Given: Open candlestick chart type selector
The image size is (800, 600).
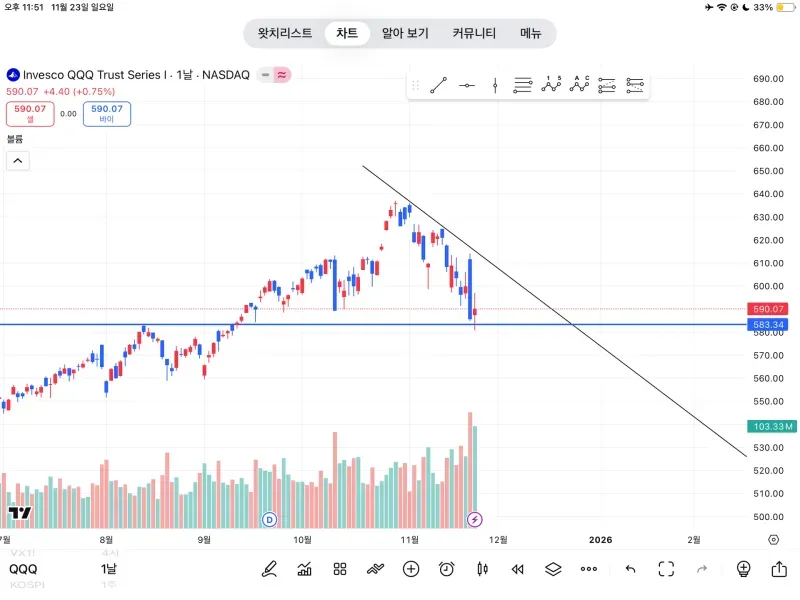Looking at the screenshot, I should (482, 569).
